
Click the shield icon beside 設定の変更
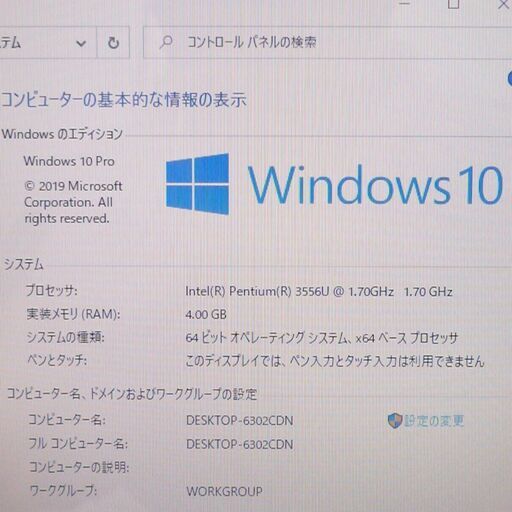coord(394,421)
